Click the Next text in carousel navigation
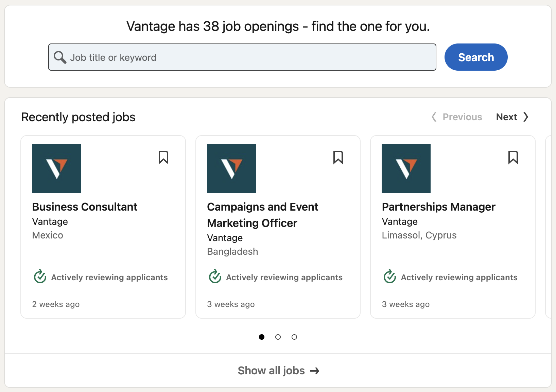This screenshot has width=556, height=392. pyautogui.click(x=506, y=117)
